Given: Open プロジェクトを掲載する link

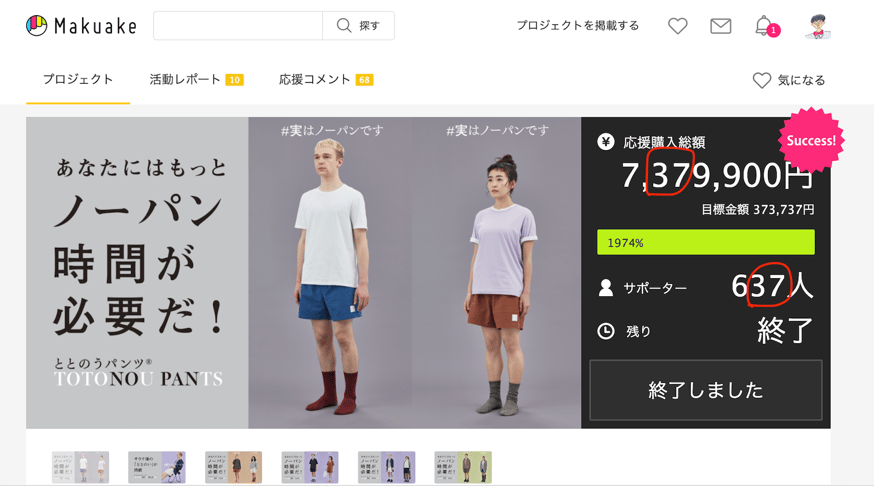Looking at the screenshot, I should [577, 26].
